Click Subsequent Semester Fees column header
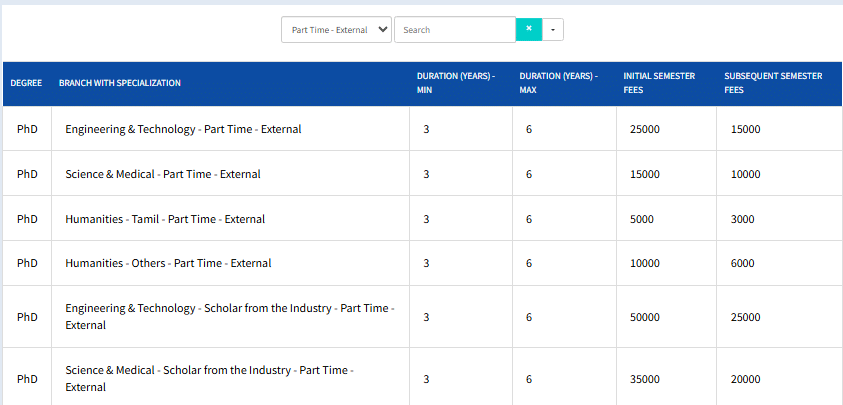Screen dimensions: 843x405 [772, 83]
